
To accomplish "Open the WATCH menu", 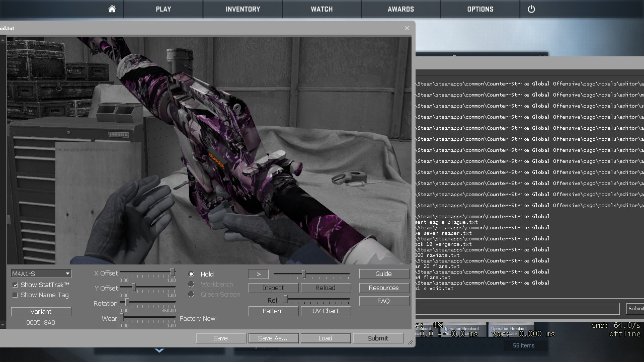I will tap(322, 9).
